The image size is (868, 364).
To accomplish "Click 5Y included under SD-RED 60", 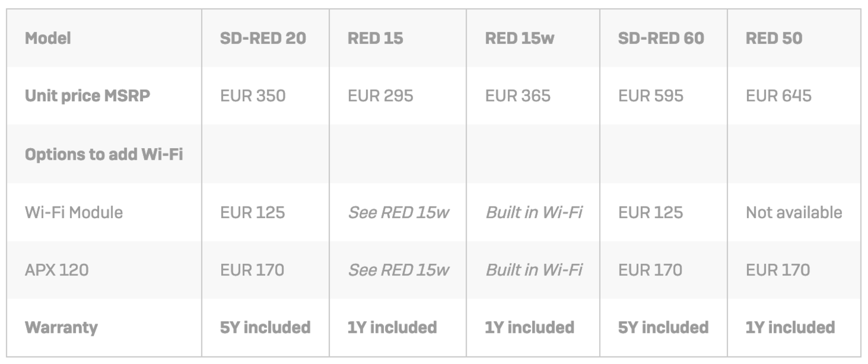I will tap(663, 328).
